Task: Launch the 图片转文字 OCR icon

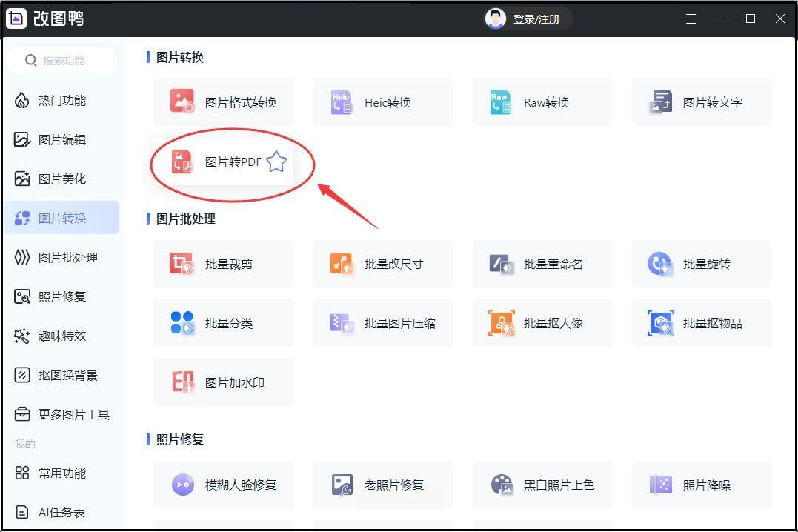Action: tap(661, 102)
